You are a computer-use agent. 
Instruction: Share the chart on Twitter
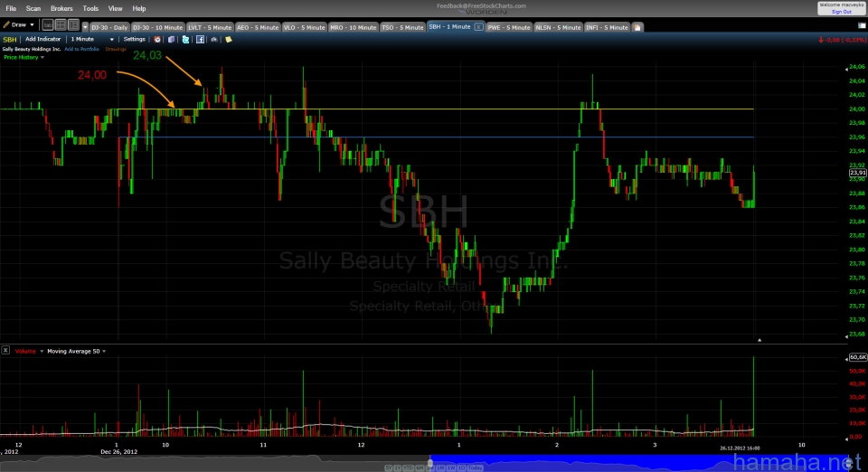pos(185,39)
